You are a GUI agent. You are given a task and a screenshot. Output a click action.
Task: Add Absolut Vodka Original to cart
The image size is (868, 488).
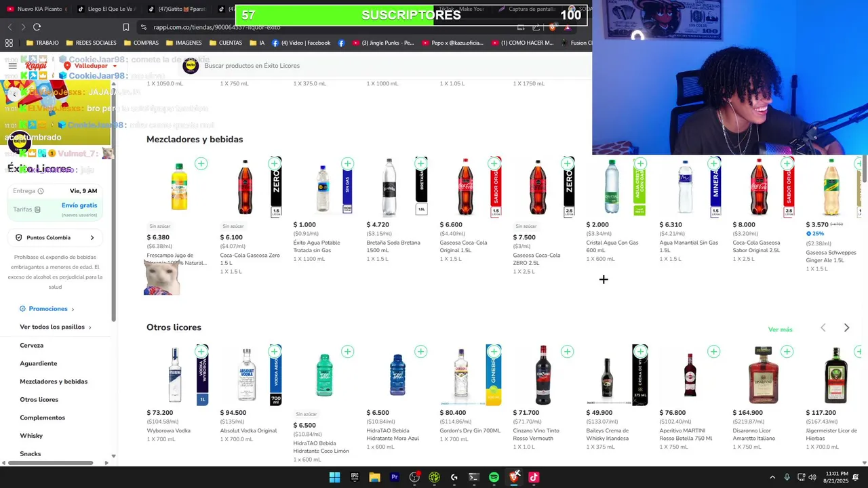pos(274,351)
